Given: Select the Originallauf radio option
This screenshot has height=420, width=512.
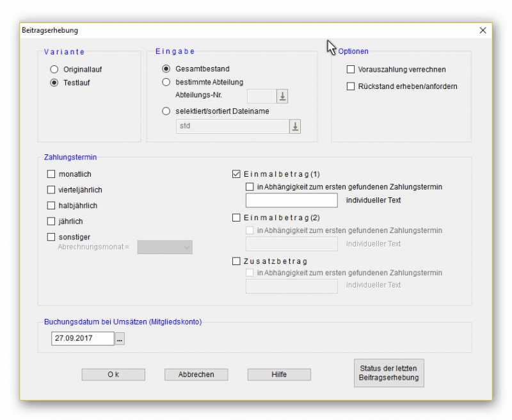Looking at the screenshot, I should [54, 69].
